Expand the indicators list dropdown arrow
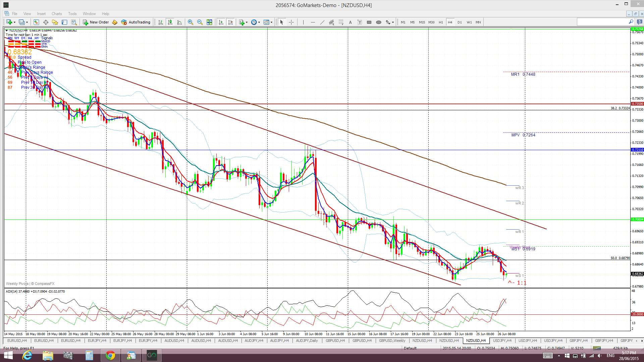Image resolution: width=644 pixels, height=362 pixels. [x=247, y=22]
